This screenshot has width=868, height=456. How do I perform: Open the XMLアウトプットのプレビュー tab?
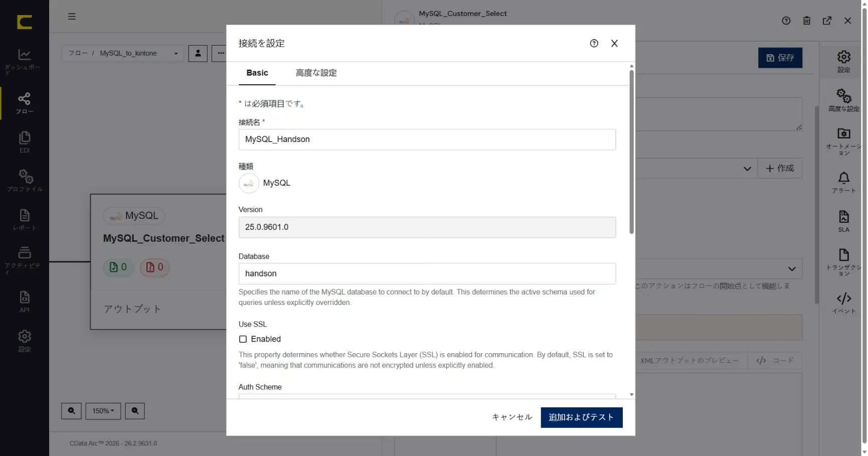point(689,361)
